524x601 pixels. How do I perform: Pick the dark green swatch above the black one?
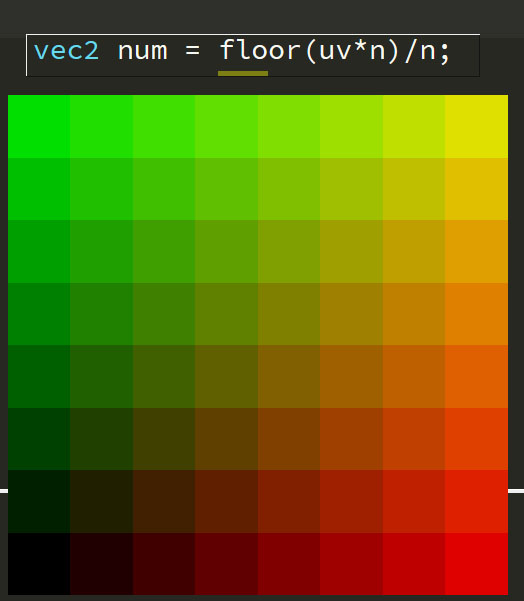click(x=39, y=501)
